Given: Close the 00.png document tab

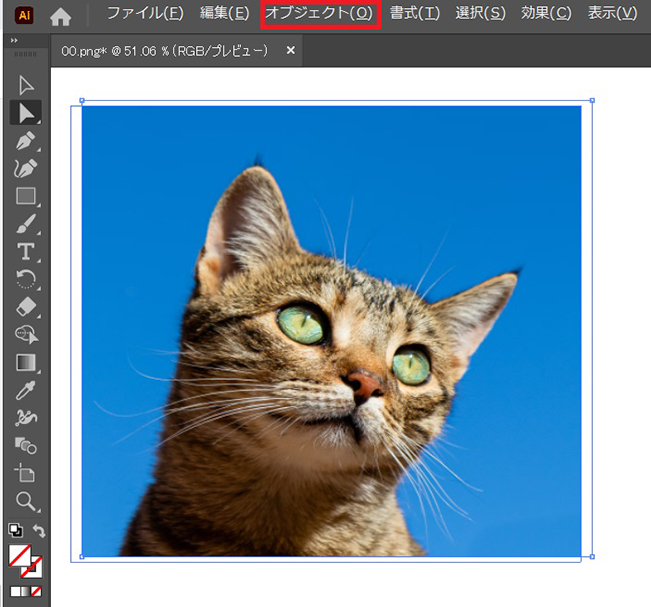Looking at the screenshot, I should coord(291,50).
